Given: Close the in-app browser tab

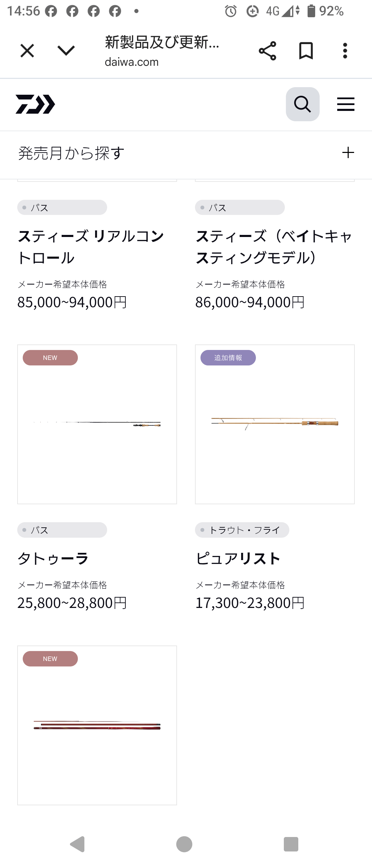Looking at the screenshot, I should (27, 51).
